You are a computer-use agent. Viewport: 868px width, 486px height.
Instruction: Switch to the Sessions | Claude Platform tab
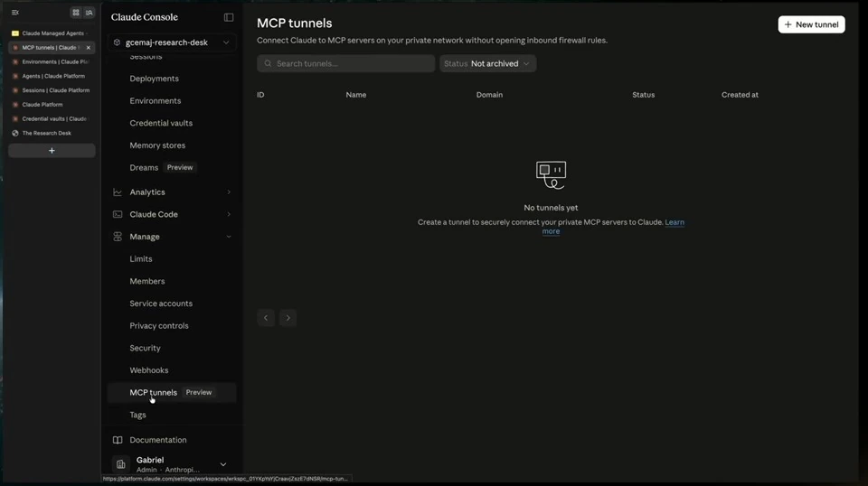[x=52, y=90]
